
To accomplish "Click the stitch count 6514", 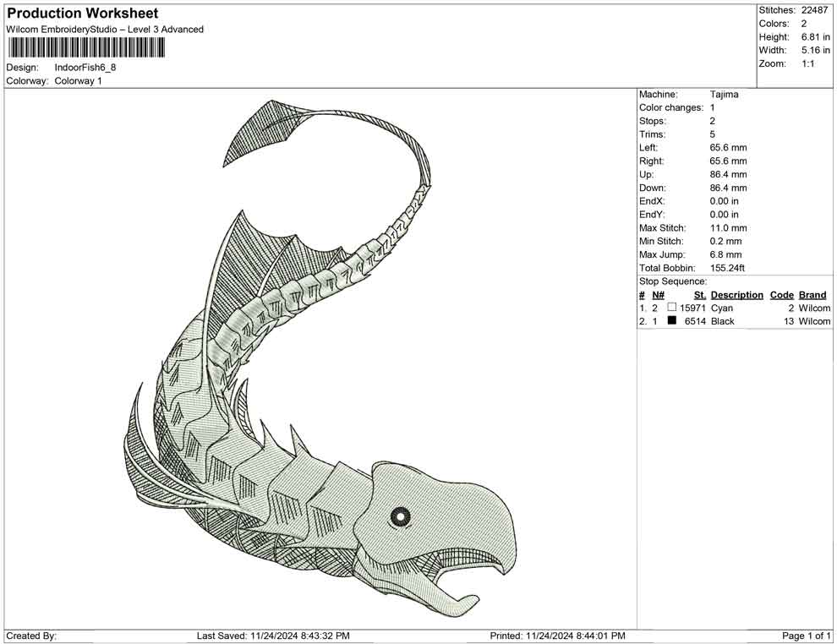I will point(696,321).
